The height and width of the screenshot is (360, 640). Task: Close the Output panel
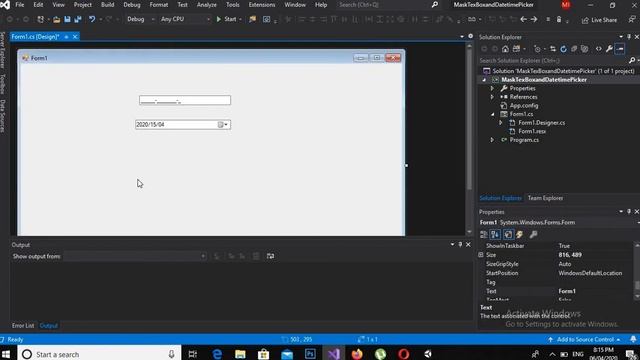click(468, 244)
